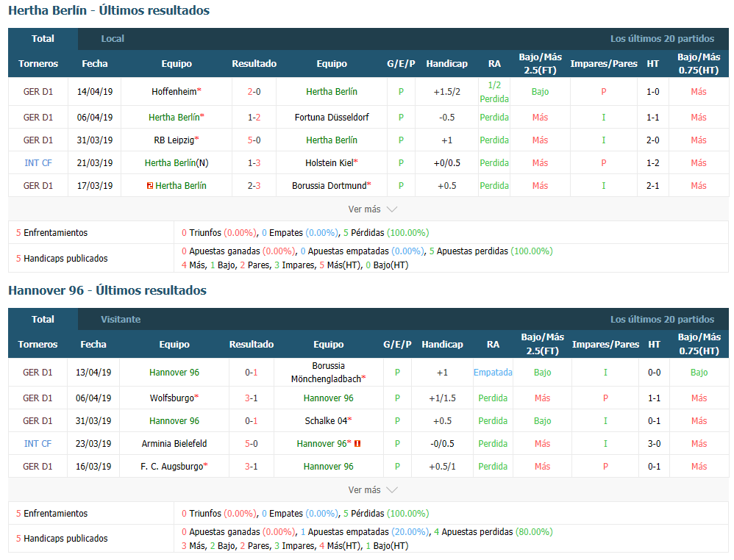Click the 1-3 result against Holstein Kiel
Screen dimensions: 734x560
254,163
